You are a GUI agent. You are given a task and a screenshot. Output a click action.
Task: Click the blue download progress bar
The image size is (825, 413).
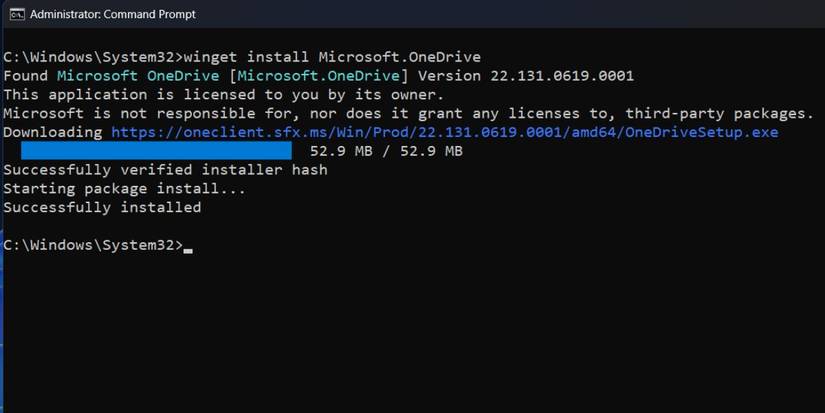point(156,151)
